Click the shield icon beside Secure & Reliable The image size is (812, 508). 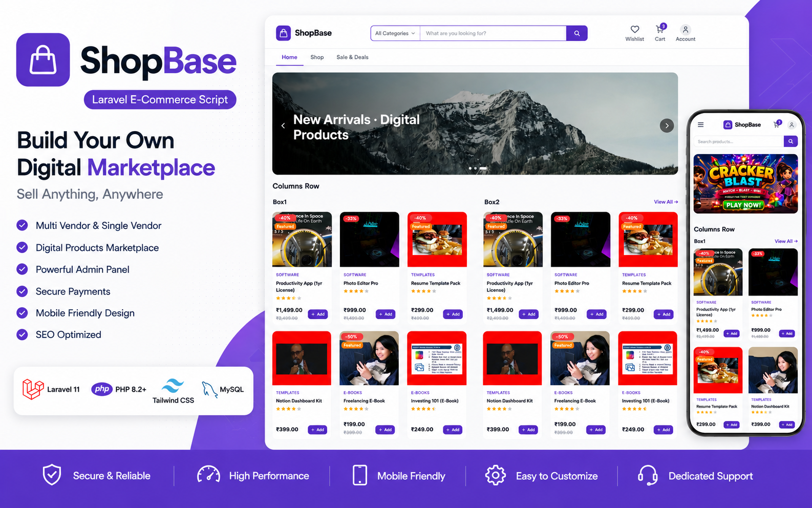pyautogui.click(x=52, y=475)
